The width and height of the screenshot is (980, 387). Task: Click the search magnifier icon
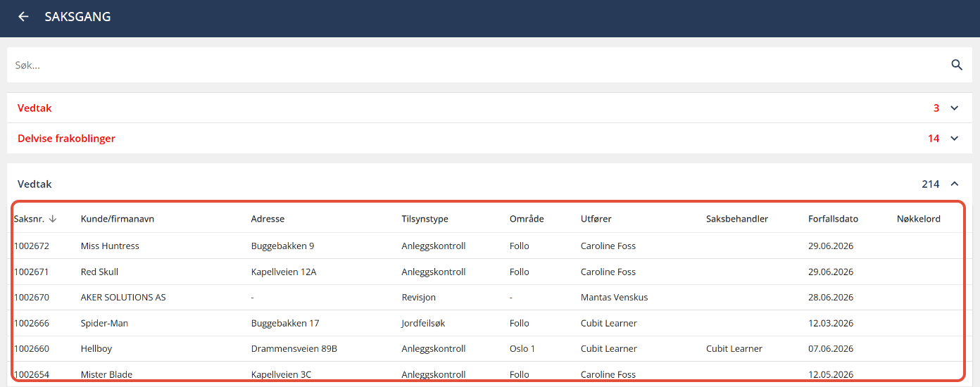pyautogui.click(x=957, y=65)
